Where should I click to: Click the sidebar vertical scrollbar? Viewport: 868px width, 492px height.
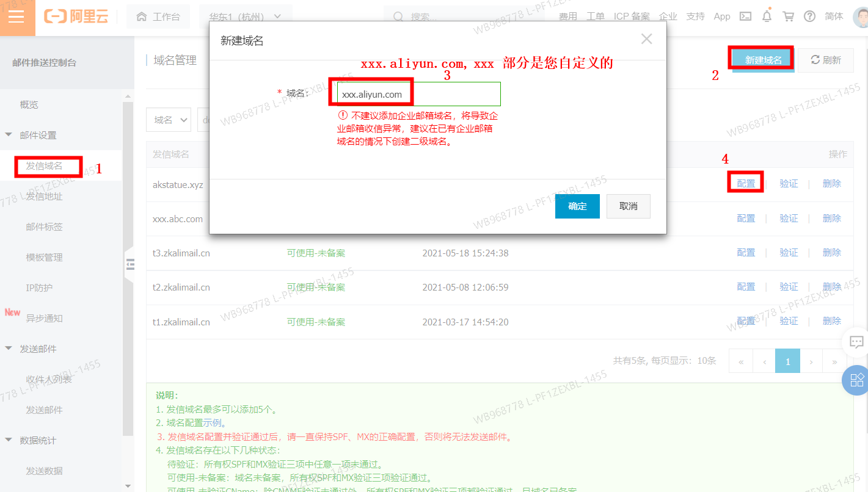pyautogui.click(x=128, y=269)
